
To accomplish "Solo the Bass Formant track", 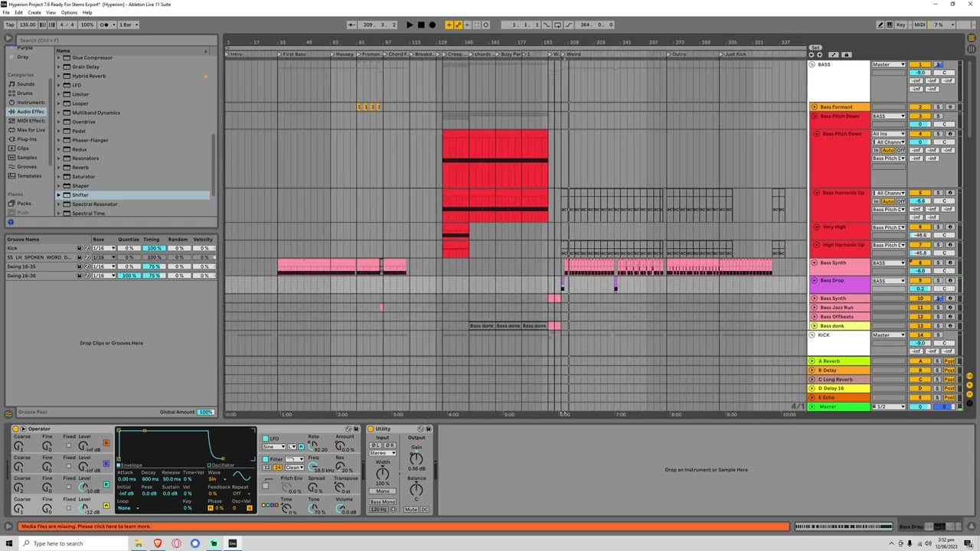I will click(939, 107).
